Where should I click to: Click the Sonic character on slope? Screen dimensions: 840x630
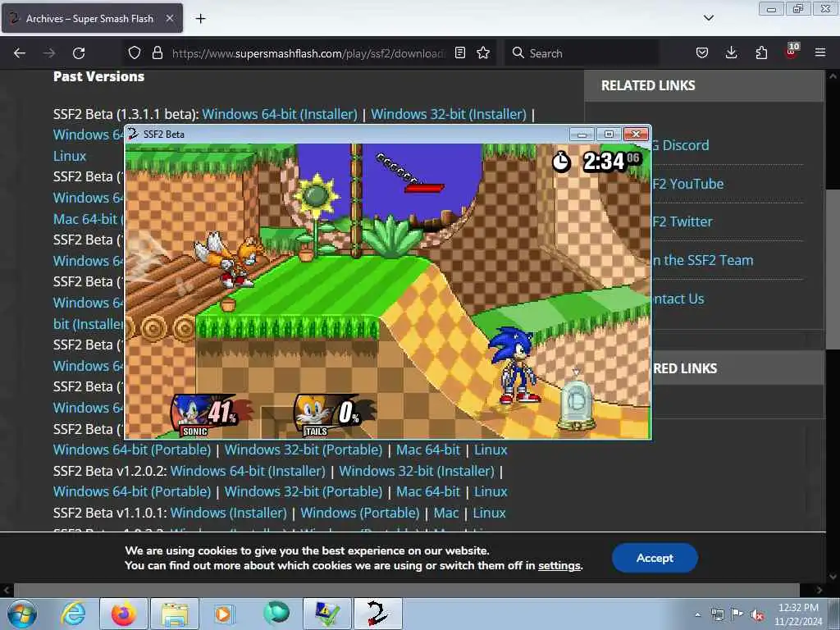click(x=515, y=365)
